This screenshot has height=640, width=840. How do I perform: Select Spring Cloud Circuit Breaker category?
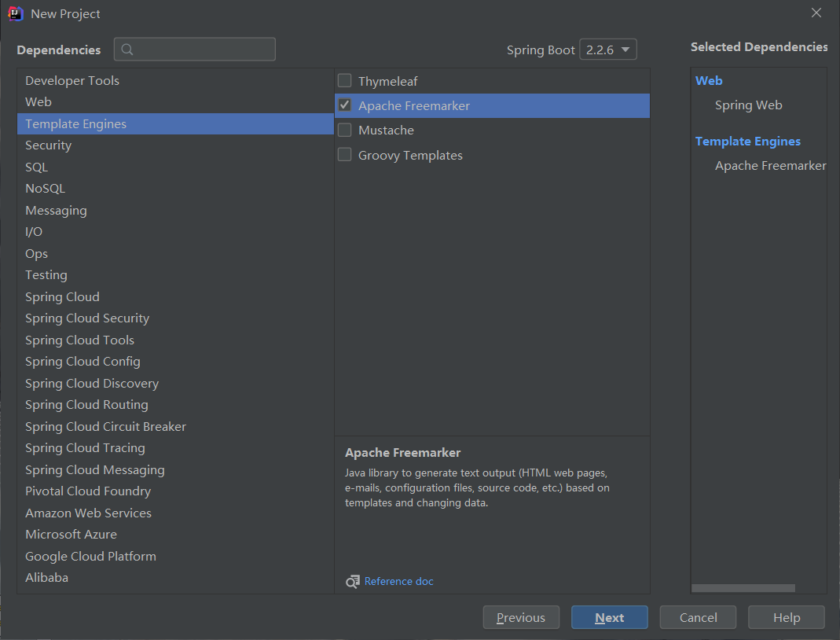[x=175, y=426]
